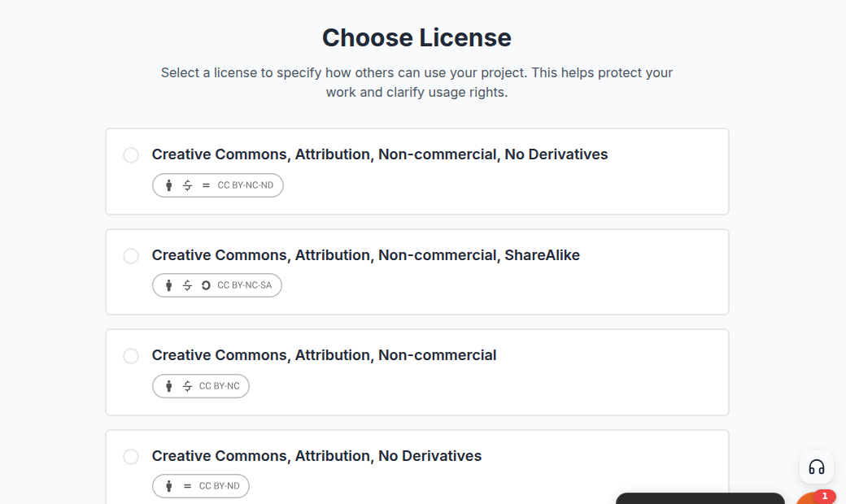This screenshot has width=846, height=504.
Task: Select the CC BY-NC-SA license radio button
Action: (x=131, y=255)
